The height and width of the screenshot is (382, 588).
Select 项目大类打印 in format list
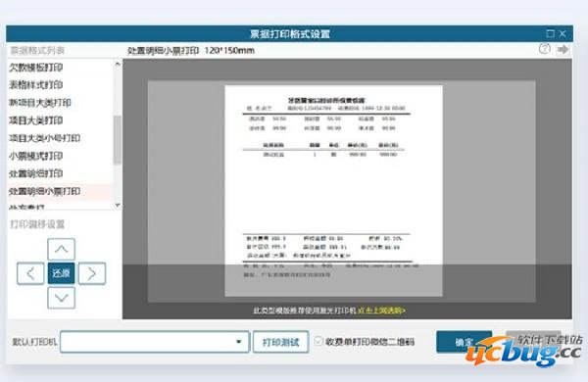pos(35,120)
